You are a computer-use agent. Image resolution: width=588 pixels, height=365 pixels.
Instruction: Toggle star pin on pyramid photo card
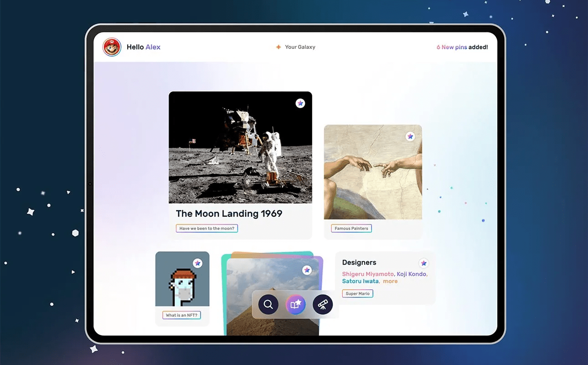307,270
